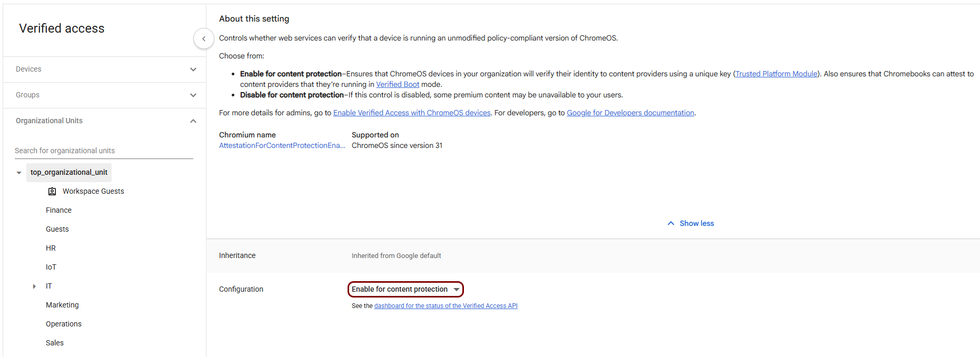Click the 'About this setting' heading
Viewport: 980px width, 357px height.
pos(254,19)
